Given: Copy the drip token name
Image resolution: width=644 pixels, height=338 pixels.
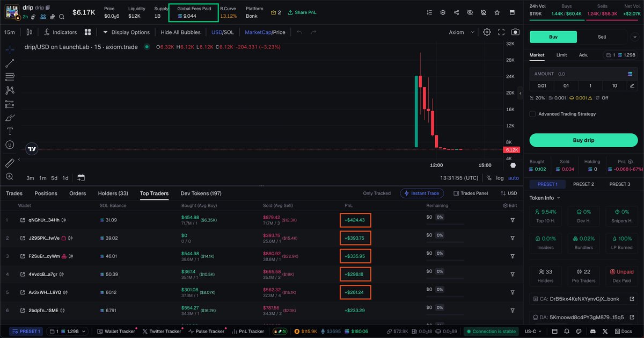Looking at the screenshot, I should (x=48, y=8).
